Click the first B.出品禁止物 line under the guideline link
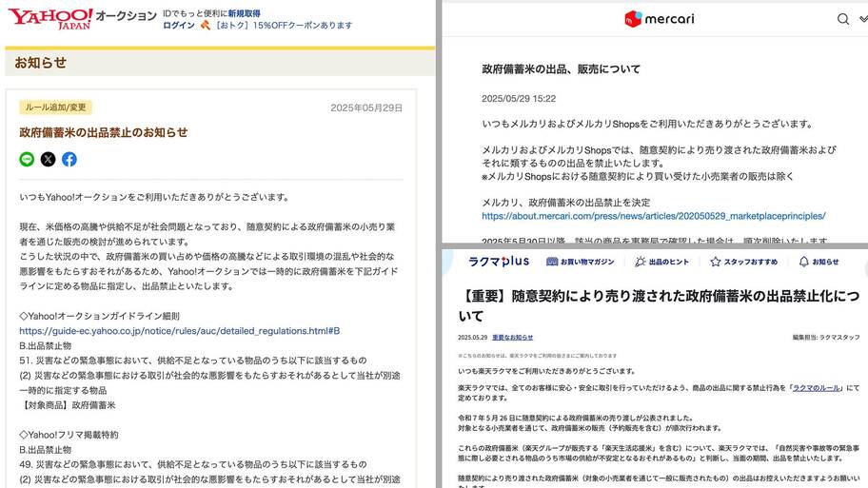This screenshot has height=488, width=868. [46, 346]
